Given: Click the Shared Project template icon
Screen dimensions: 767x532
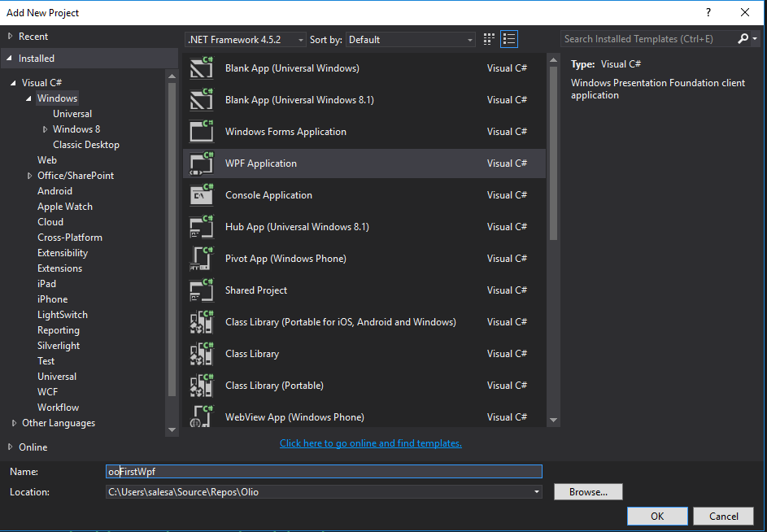Looking at the screenshot, I should [201, 290].
